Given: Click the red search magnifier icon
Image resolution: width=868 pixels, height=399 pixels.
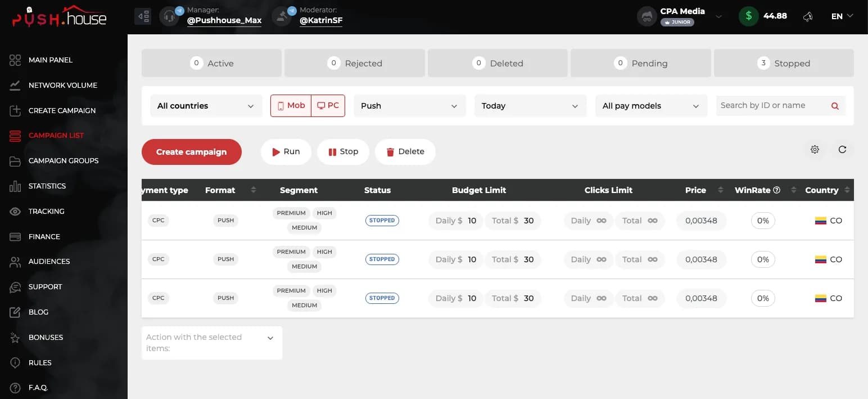Looking at the screenshot, I should coord(835,106).
